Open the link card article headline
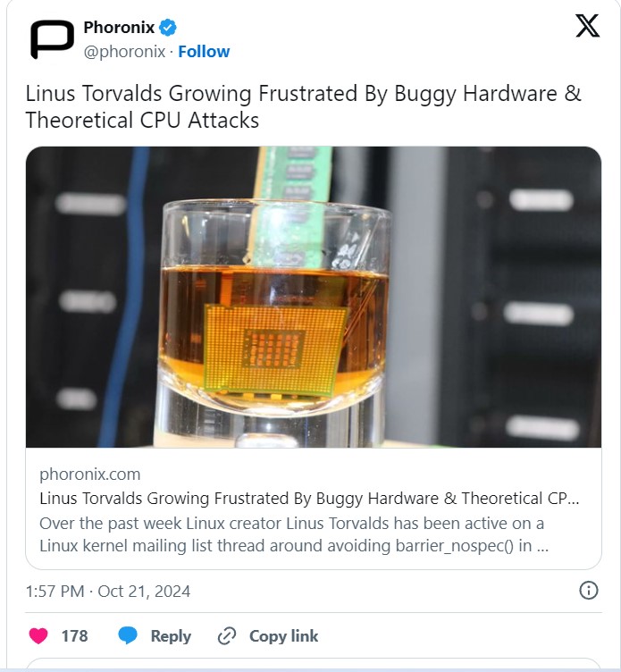Screen dimensions: 621x672 309,499
